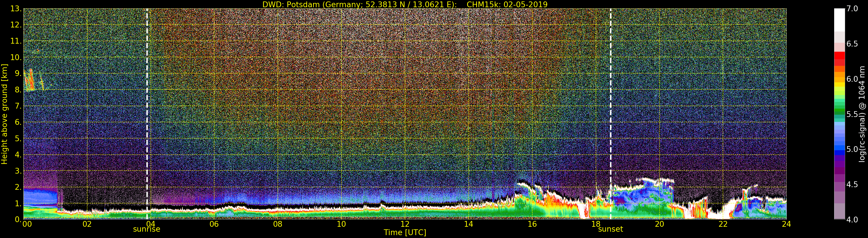Screen dimensions: 868x238
Task: Click the height axis tick '8.'
Action: tap(18, 90)
